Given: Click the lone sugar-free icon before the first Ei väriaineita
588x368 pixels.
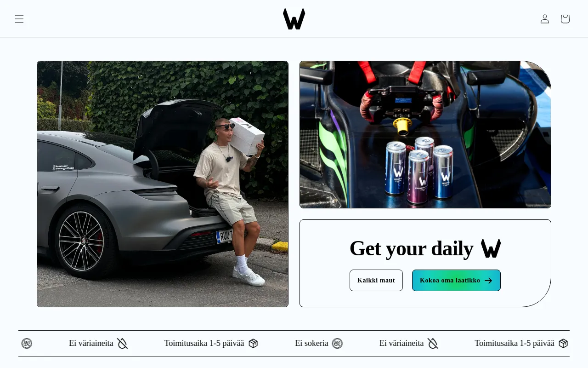Looking at the screenshot, I should point(27,343).
